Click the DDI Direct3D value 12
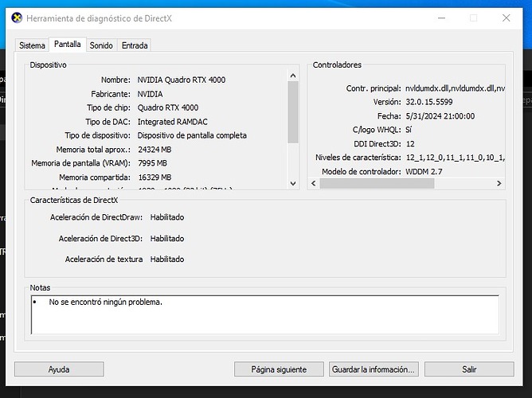This screenshot has height=398, width=532. [x=410, y=144]
